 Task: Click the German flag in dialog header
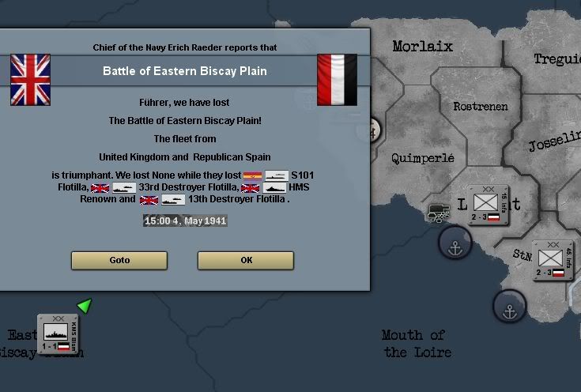pos(338,80)
